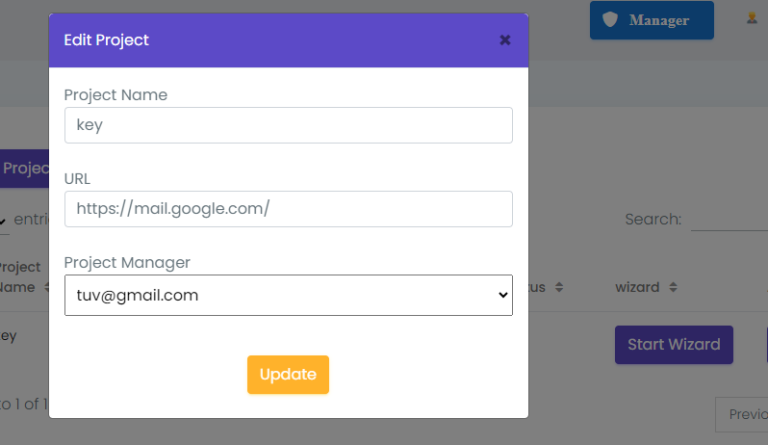Click the wizard column header text
The height and width of the screenshot is (445, 768).
(637, 287)
